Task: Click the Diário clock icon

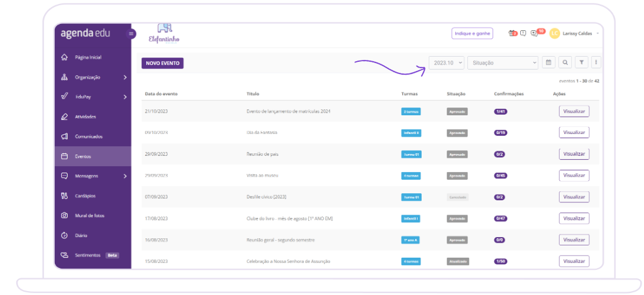Action: (64, 236)
